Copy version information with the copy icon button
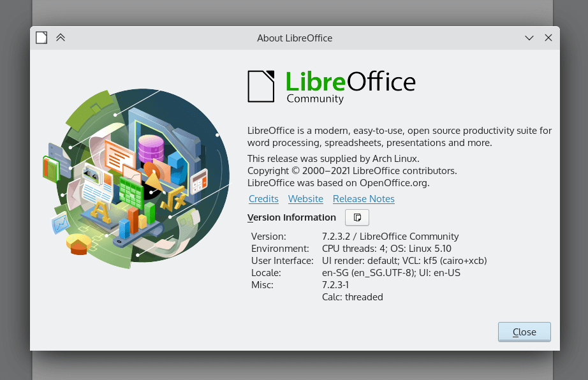588x380 pixels. click(x=357, y=217)
